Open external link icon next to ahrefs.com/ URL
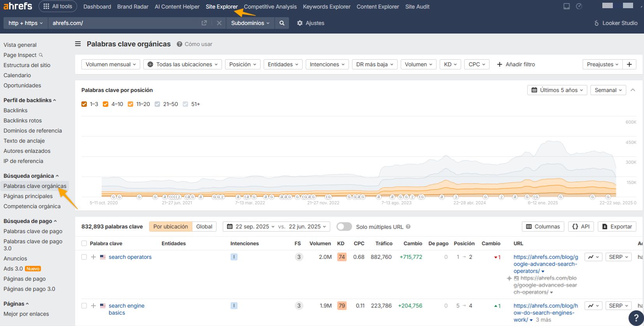644x326 pixels. [204, 23]
